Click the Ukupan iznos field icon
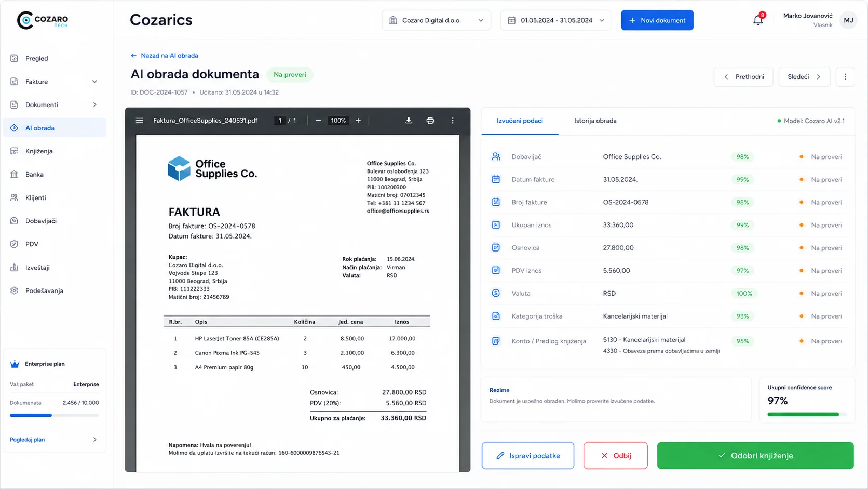This screenshot has width=868, height=489. click(496, 225)
